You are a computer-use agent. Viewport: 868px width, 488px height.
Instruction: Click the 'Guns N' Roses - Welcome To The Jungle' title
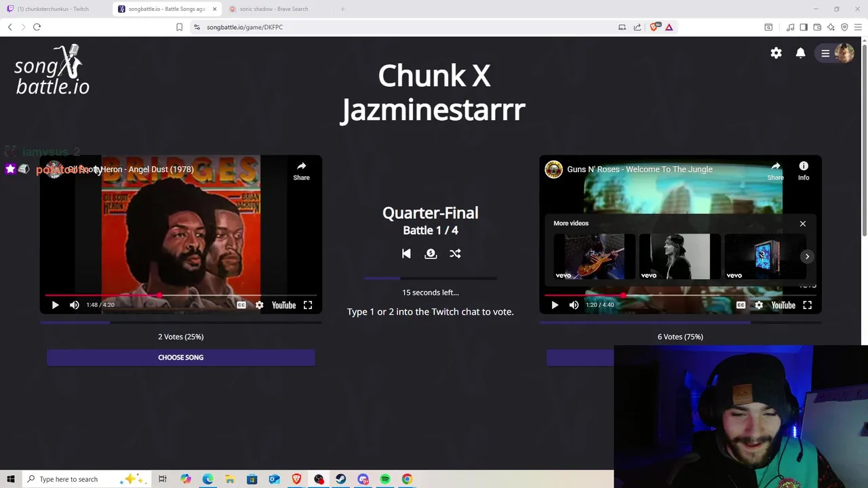pos(639,169)
